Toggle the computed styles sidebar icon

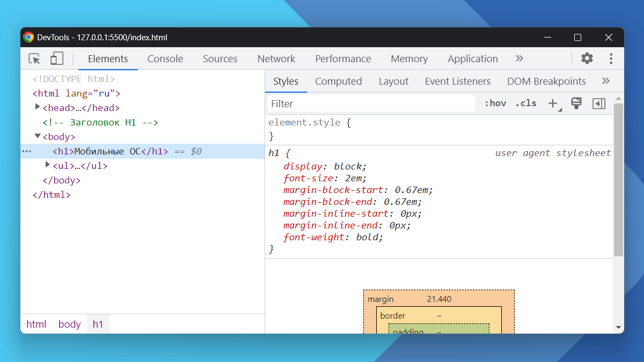tap(599, 104)
